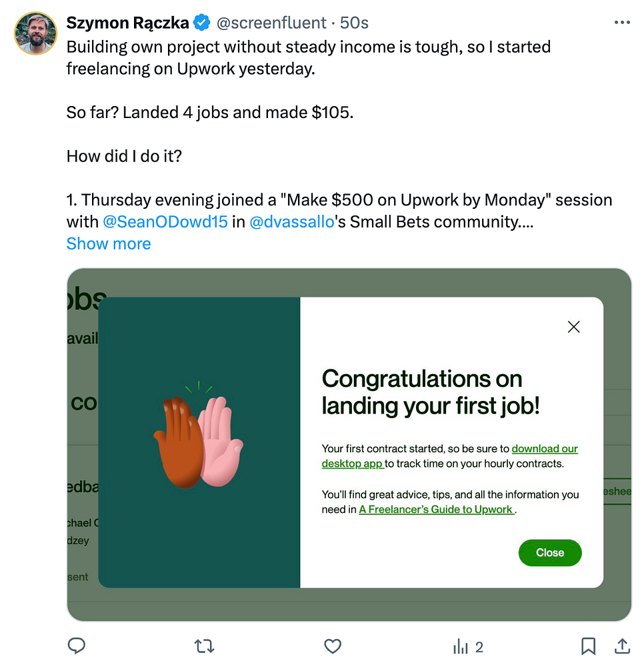Like the tweet with heart icon
The height and width of the screenshot is (667, 644).
tap(333, 646)
